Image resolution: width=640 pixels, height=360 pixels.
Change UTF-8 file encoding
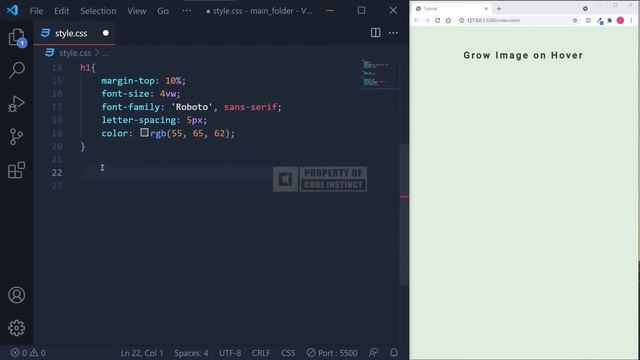coord(230,353)
